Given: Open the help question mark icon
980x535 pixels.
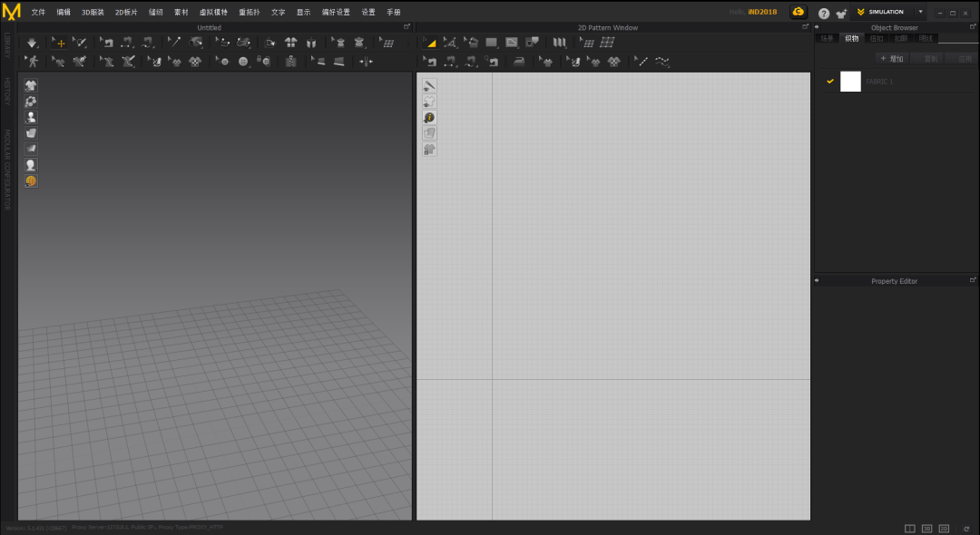Looking at the screenshot, I should [824, 13].
